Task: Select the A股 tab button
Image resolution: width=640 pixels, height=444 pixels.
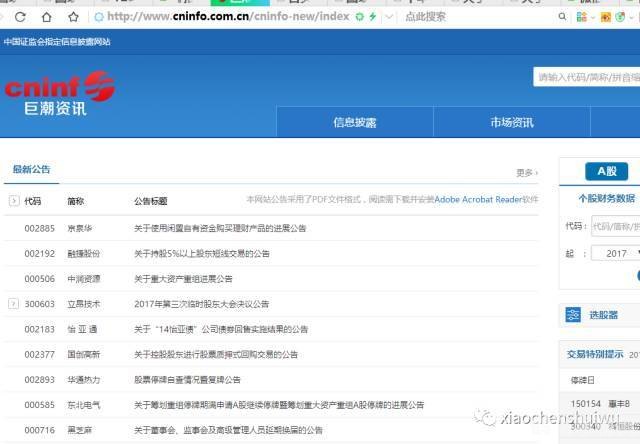Action: tap(606, 171)
